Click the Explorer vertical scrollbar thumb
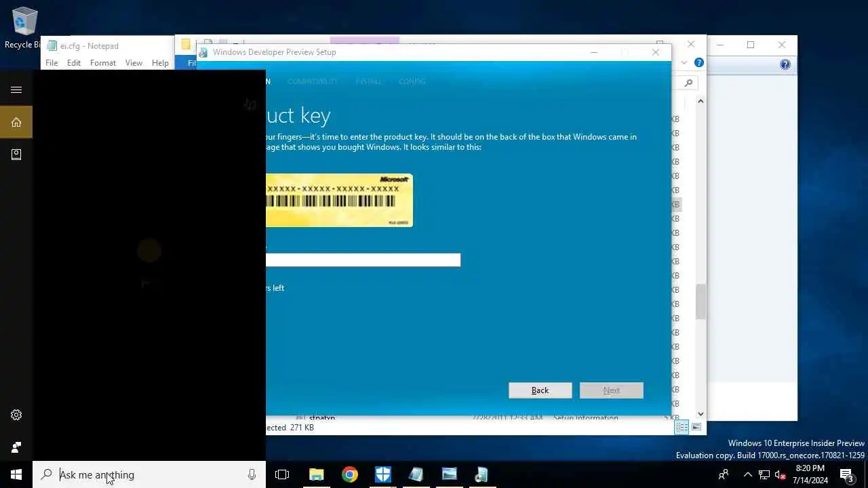 (701, 302)
